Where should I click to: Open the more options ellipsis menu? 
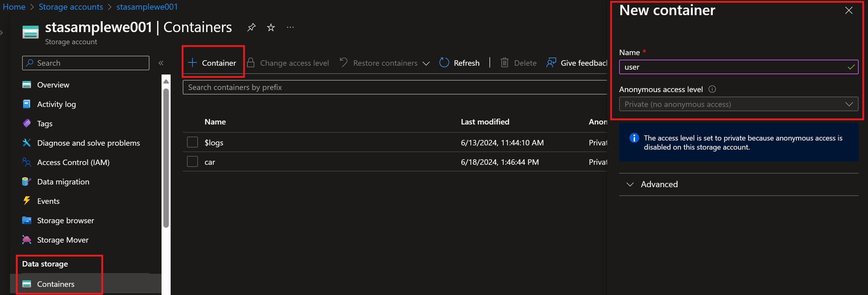coord(290,27)
